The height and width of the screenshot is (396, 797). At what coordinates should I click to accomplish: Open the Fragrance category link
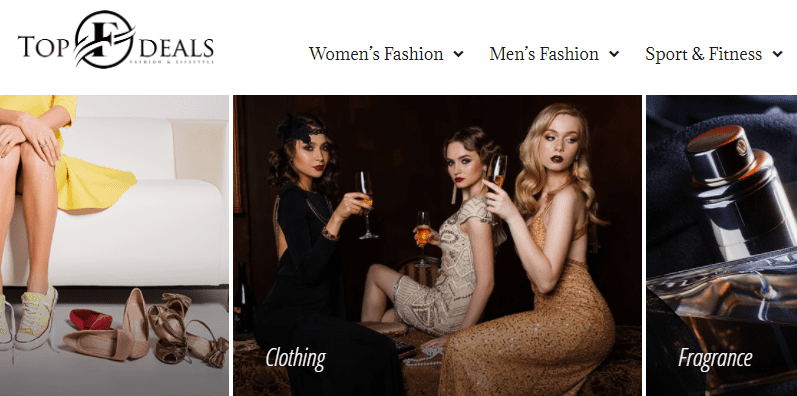[715, 358]
